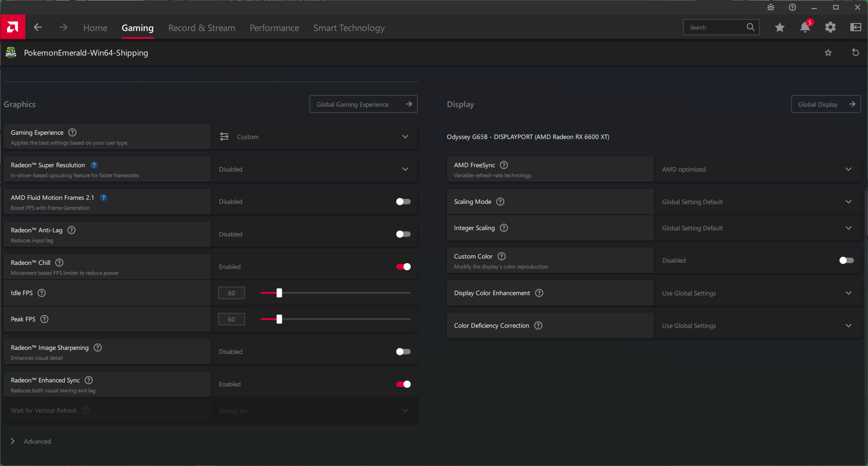Viewport: 868px width, 466px height.
Task: Open notifications bell
Action: (805, 27)
